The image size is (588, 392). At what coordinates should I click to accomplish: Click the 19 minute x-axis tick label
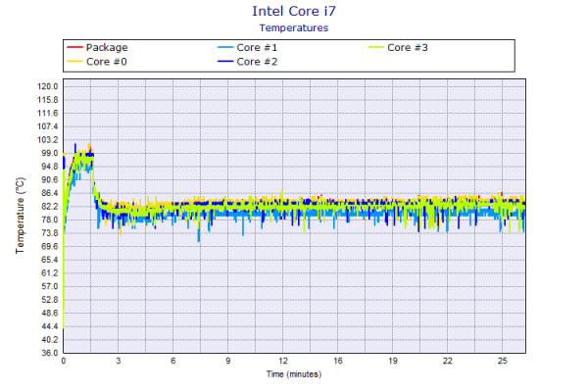393,361
